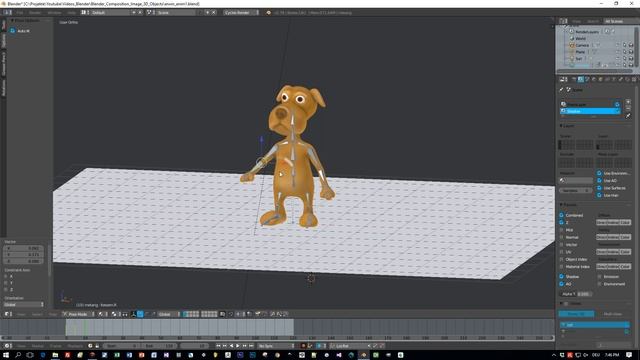This screenshot has width=640, height=360.
Task: Click the timeline End frame field
Action: coord(159,346)
